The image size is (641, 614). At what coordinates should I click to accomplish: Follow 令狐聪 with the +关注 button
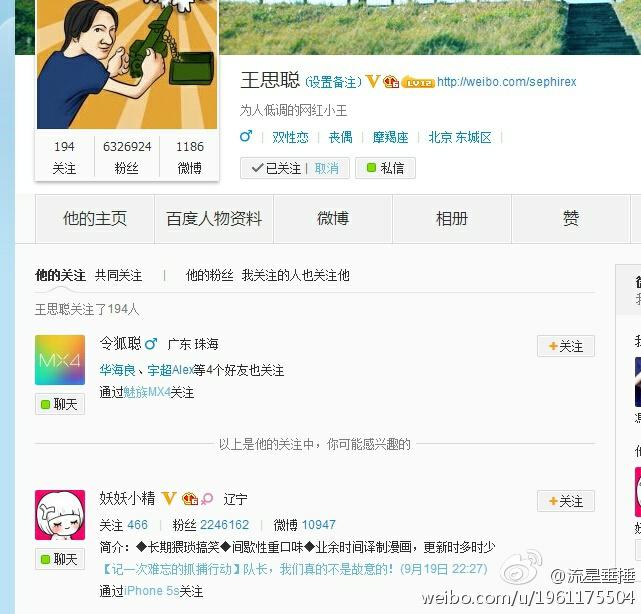click(x=566, y=346)
